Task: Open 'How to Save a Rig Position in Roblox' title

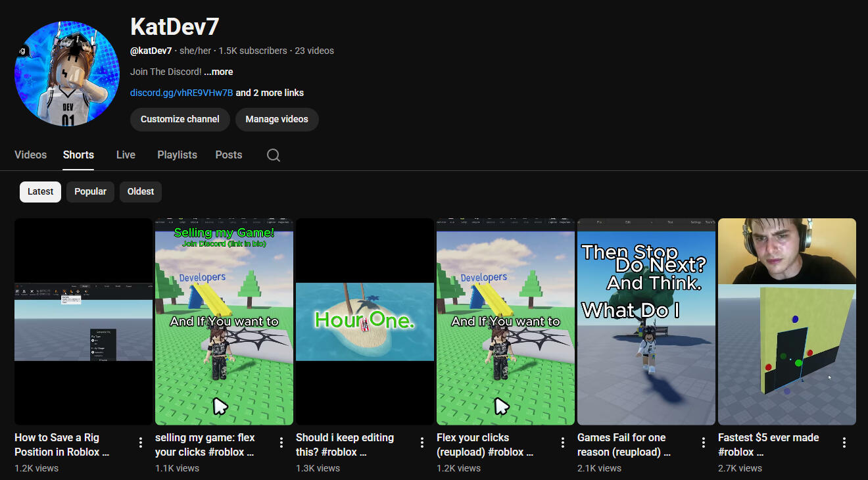Action: 62,444
